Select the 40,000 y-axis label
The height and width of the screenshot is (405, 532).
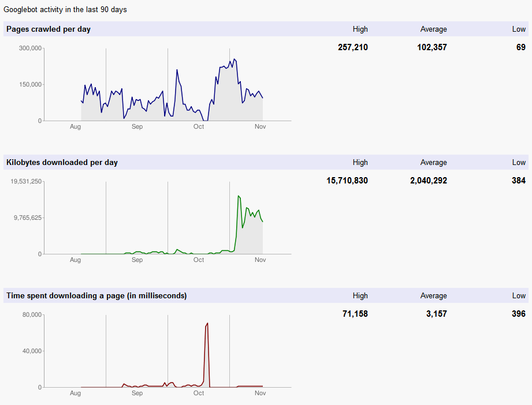32,351
